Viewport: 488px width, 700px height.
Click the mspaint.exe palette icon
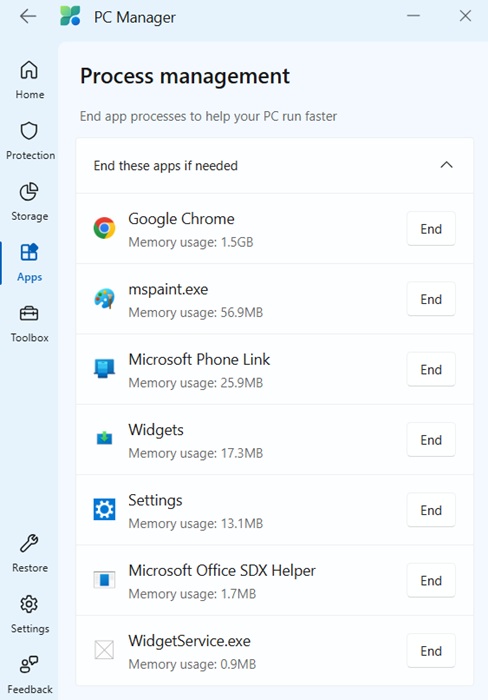(104, 299)
